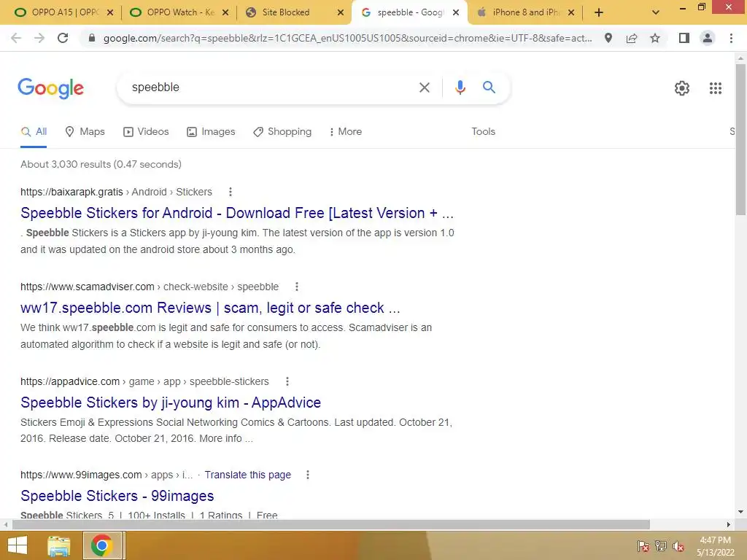The width and height of the screenshot is (747, 560).
Task: Click the scroll down arrow
Action: pos(740,512)
